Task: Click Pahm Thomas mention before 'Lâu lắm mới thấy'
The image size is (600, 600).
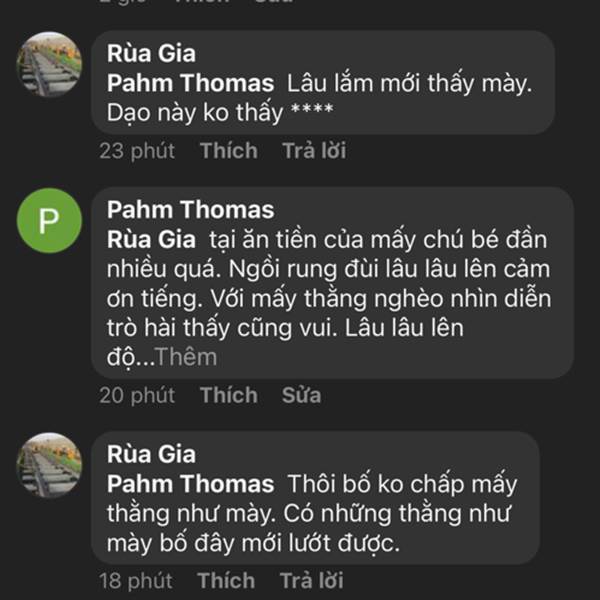Action: pos(190,83)
